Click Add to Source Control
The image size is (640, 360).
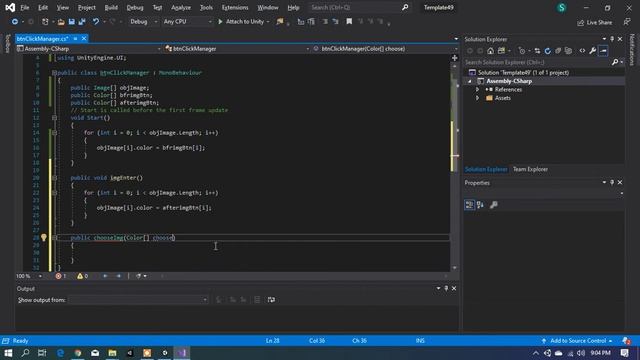pos(577,341)
